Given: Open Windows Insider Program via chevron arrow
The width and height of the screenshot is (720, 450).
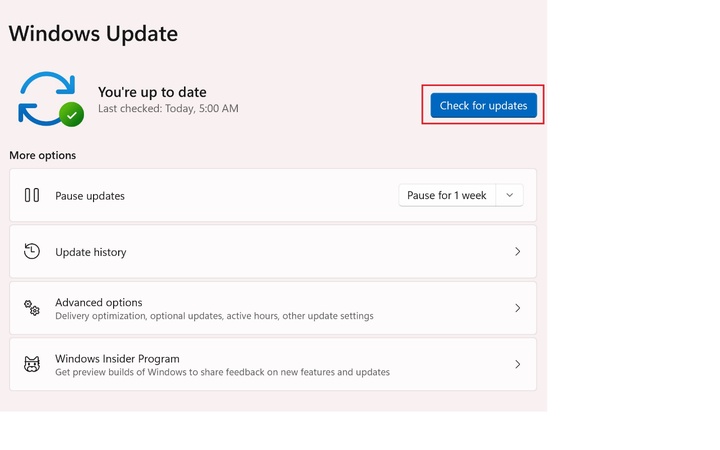Looking at the screenshot, I should pos(517,364).
